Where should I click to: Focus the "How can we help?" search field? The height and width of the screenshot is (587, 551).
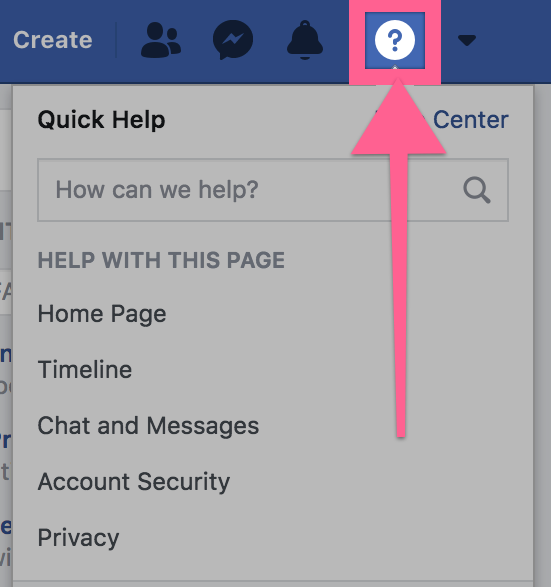[273, 190]
